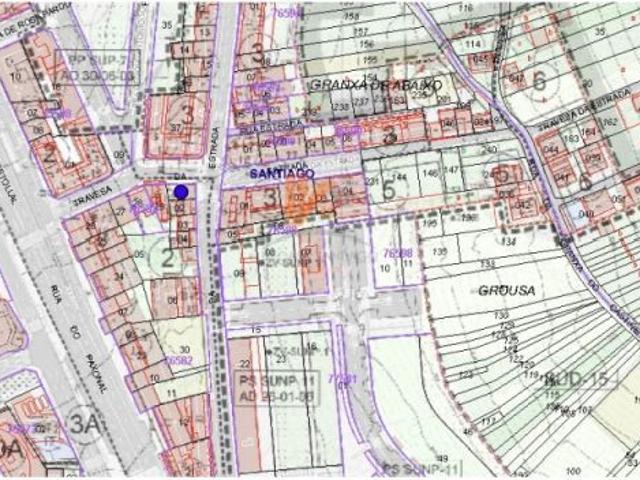This screenshot has height=480, width=640.
Task: Click the PS SUNP-11 AD 25-01-05 label box
Action: click(277, 387)
